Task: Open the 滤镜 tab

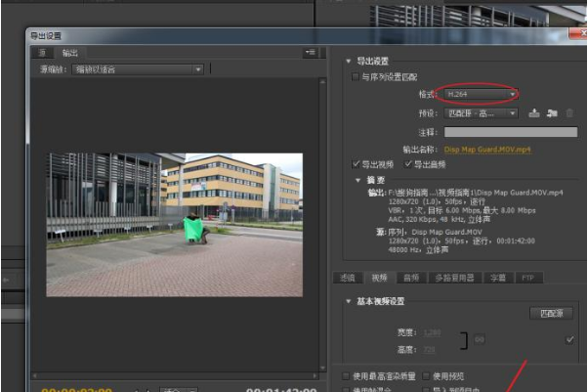Action: [348, 278]
